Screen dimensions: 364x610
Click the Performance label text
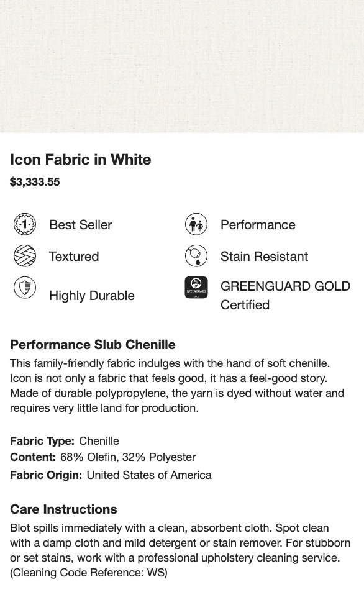pyautogui.click(x=258, y=225)
